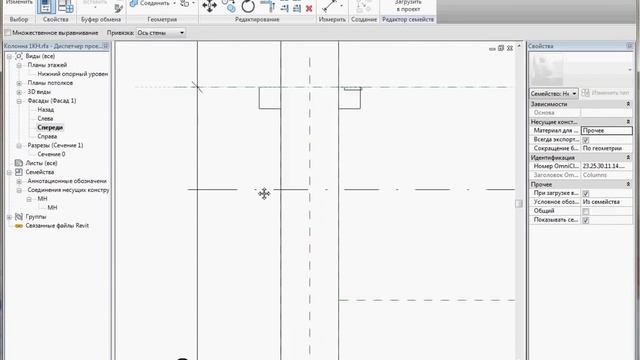The width and height of the screenshot is (640, 360).
Task: Click the Изменить тип edit type icon
Action: [x=585, y=93]
